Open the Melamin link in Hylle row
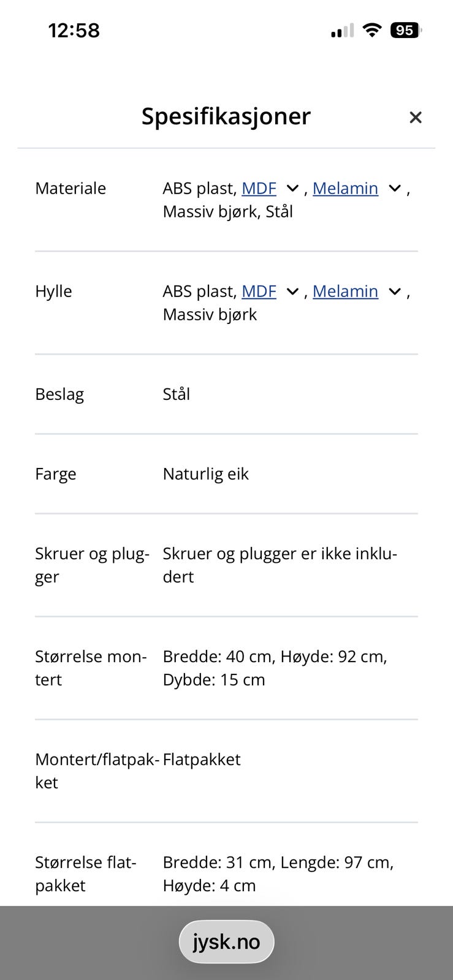The image size is (453, 980). (345, 291)
